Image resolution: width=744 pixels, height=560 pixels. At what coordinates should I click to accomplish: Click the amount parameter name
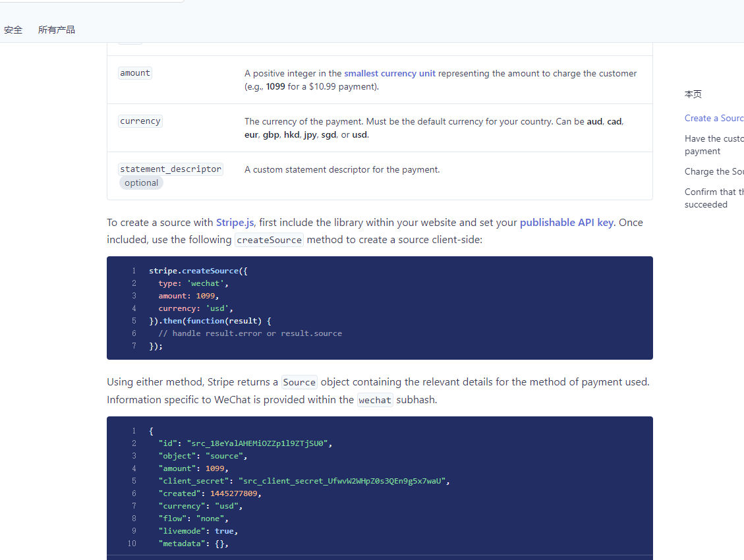tap(135, 73)
